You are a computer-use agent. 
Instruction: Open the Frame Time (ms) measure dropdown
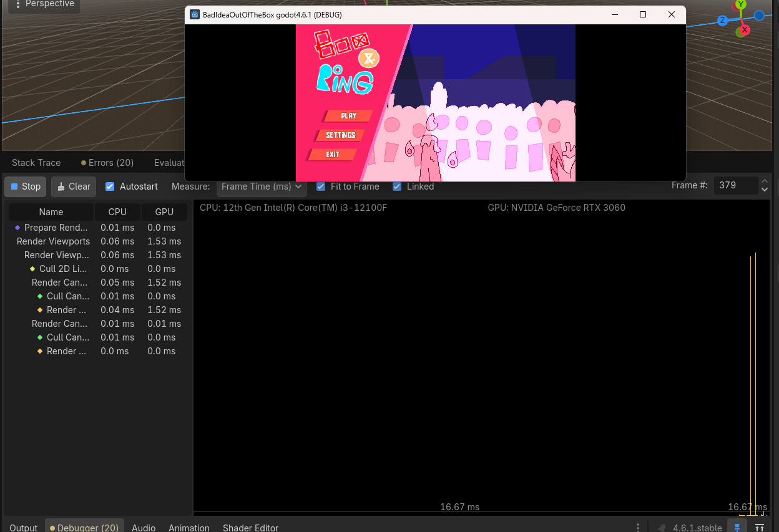261,186
